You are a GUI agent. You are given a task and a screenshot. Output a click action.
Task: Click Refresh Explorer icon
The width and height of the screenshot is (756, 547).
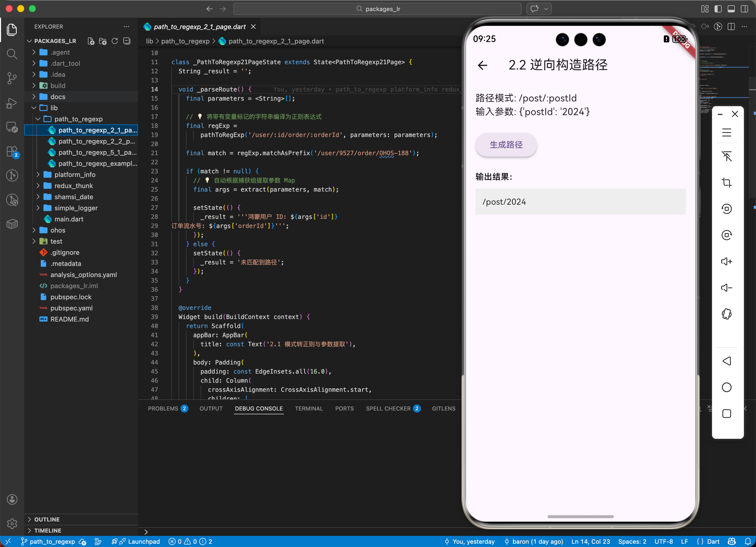115,41
